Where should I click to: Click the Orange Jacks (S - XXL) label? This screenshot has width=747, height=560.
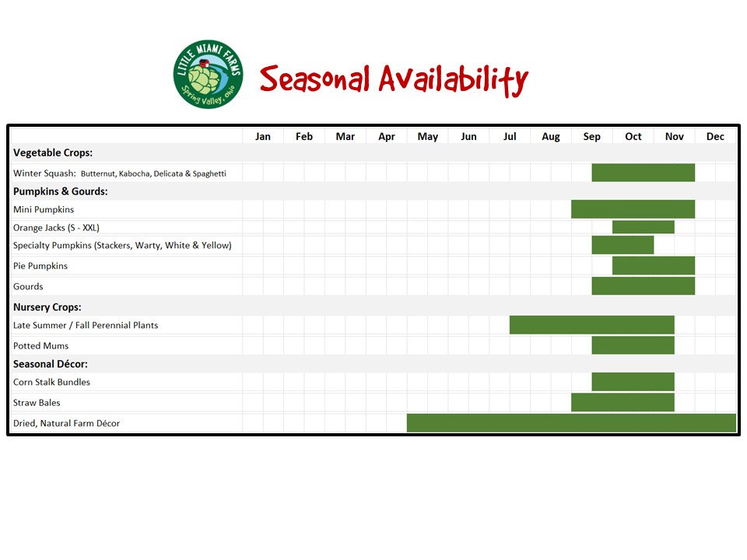pyautogui.click(x=56, y=227)
